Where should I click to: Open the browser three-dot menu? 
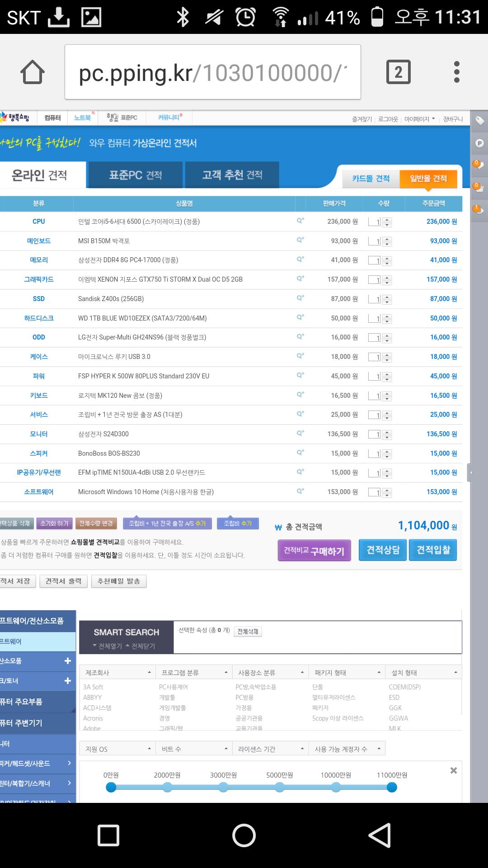point(457,72)
